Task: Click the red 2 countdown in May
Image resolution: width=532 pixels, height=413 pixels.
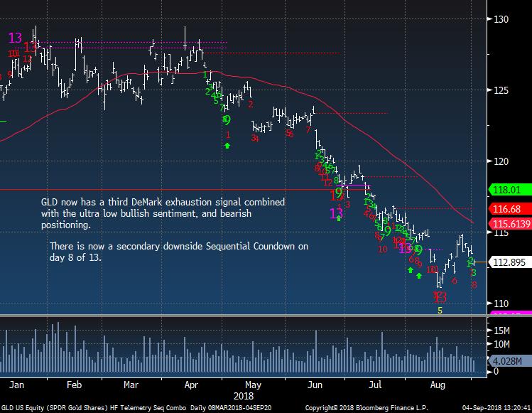Action: click(251, 104)
